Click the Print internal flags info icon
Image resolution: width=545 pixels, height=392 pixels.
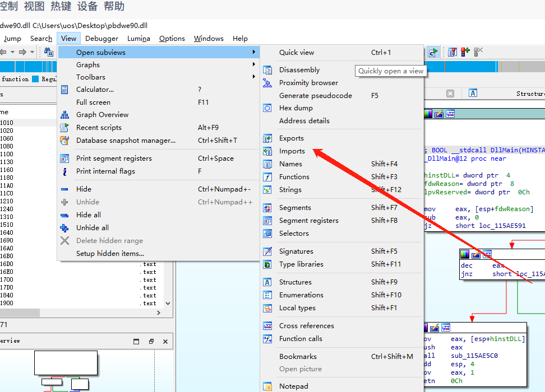click(64, 171)
